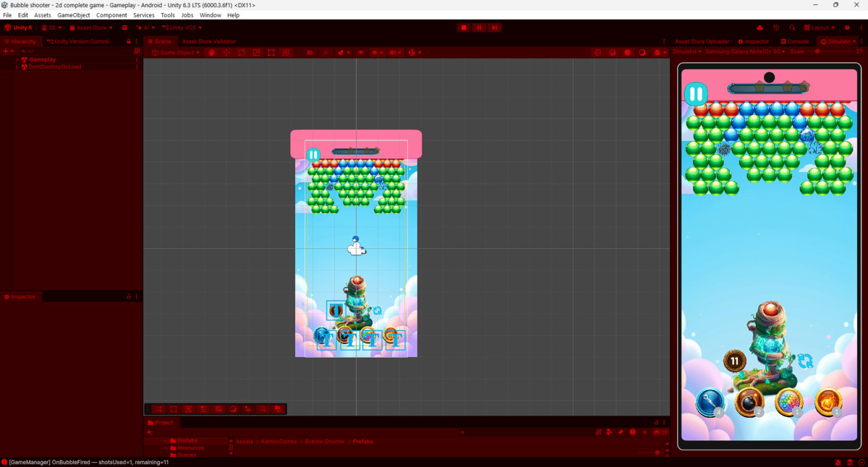Click the Project panel search field
This screenshot has width=868, height=467.
point(527,432)
